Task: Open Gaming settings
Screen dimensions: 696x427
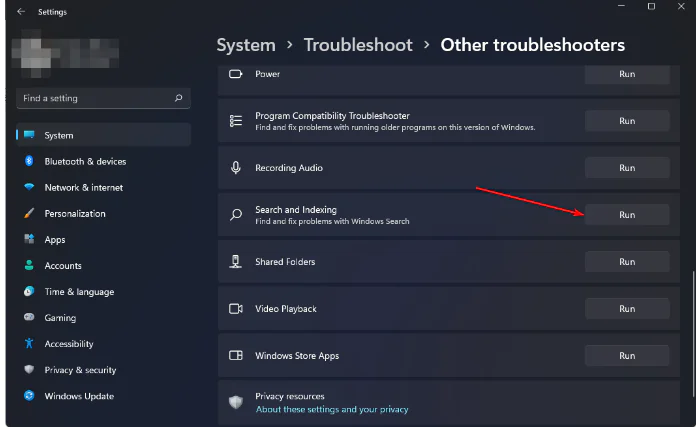Action: click(x=103, y=318)
